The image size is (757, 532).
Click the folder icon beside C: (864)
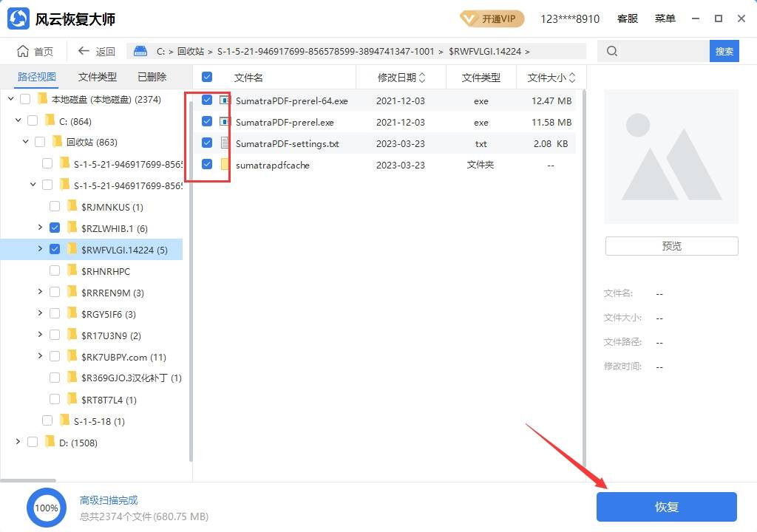click(50, 120)
